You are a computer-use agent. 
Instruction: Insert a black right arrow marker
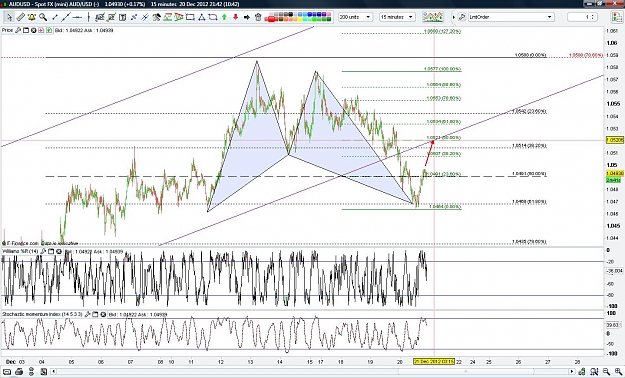246,17
